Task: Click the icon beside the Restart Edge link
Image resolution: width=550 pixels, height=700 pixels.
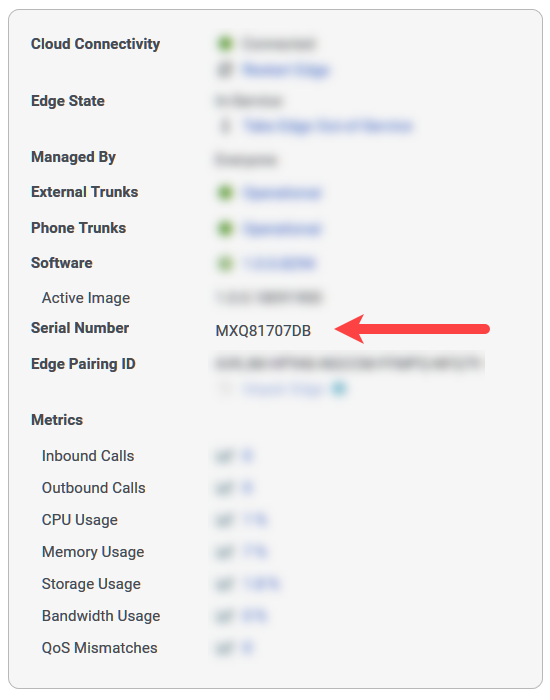Action: pos(225,70)
